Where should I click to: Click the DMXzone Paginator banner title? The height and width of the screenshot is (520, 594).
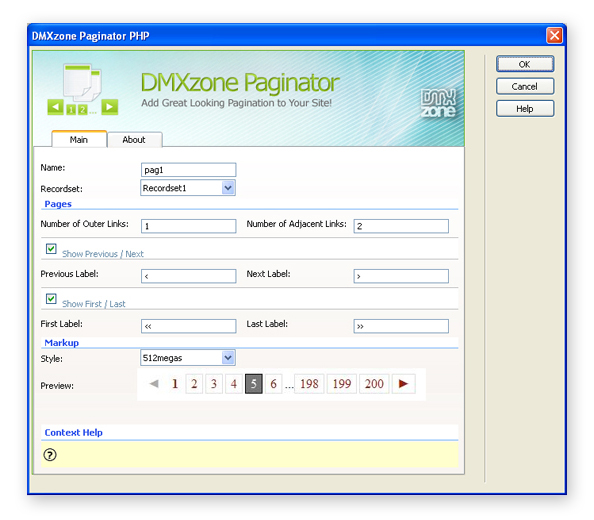(x=240, y=82)
